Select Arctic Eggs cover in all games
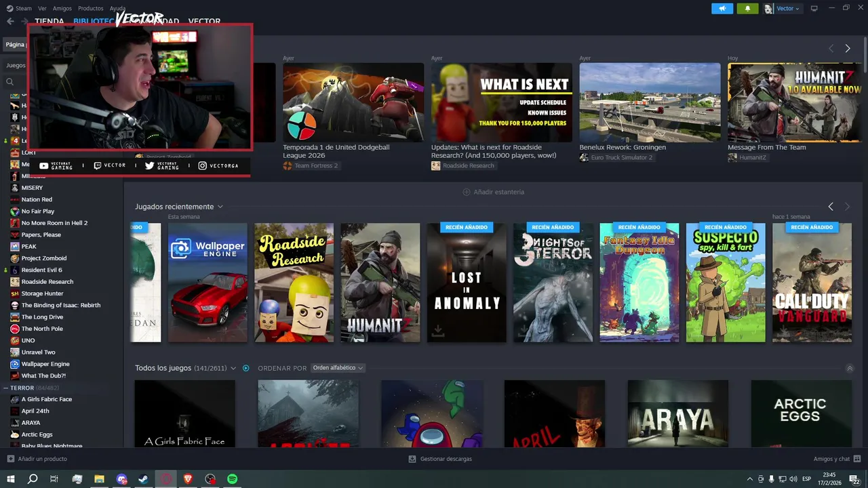 click(x=801, y=413)
